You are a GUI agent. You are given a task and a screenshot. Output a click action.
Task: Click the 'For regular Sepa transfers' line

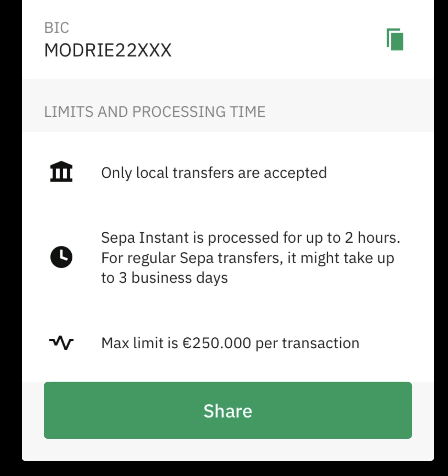[248, 258]
